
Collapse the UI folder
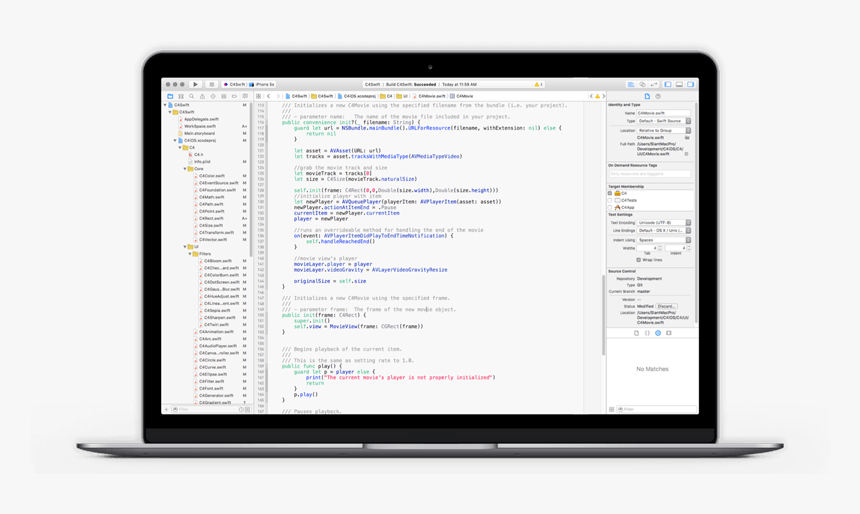coord(185,247)
